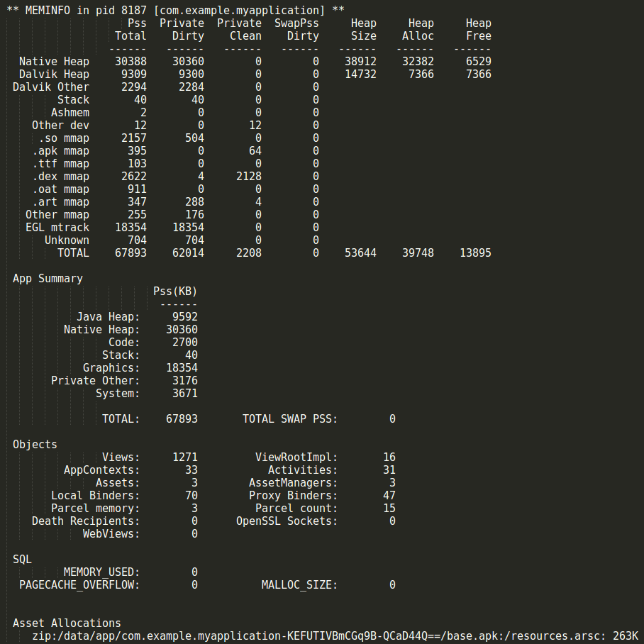
Task: Select the Asset Allocations heading
Action: tap(67, 623)
